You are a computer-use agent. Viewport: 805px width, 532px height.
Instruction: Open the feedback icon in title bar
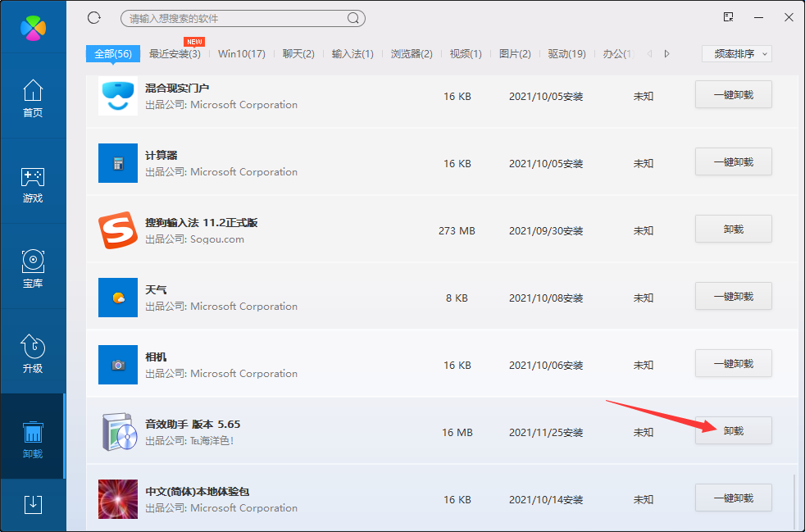point(728,17)
